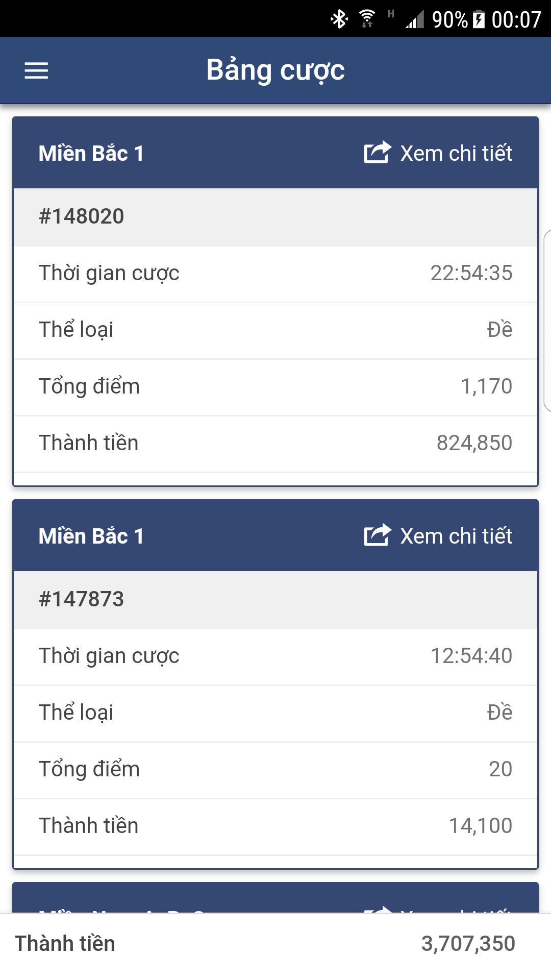The height and width of the screenshot is (980, 551).
Task: Tap bet time 12:54:40 row
Action: (275, 656)
